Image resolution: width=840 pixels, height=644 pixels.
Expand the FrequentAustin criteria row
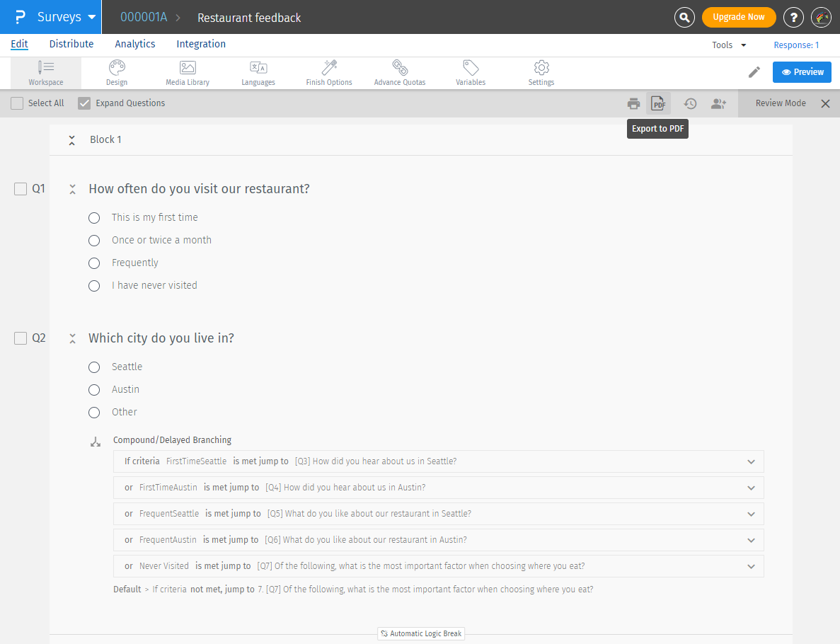[x=751, y=541]
